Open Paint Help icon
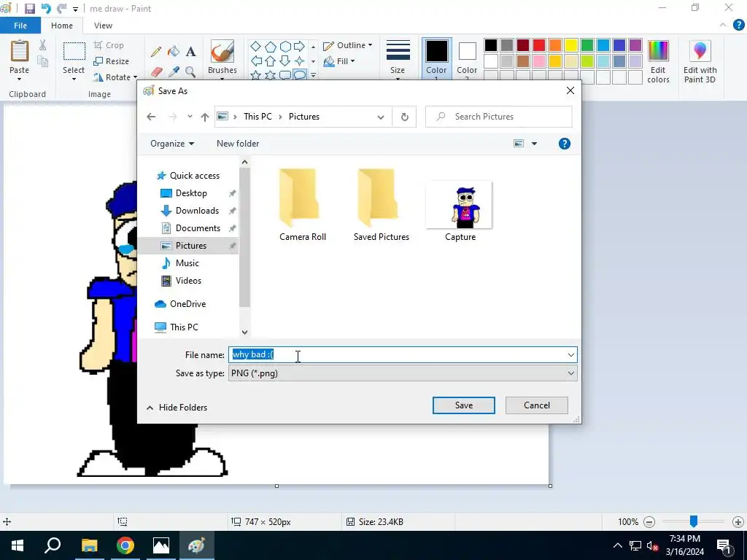The width and height of the screenshot is (747, 560). coord(739,25)
